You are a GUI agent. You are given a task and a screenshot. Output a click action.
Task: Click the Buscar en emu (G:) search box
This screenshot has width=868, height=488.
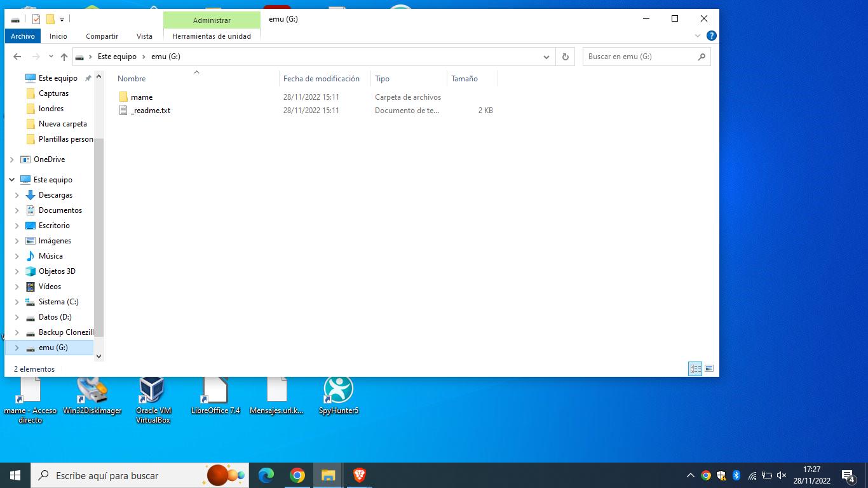[x=639, y=57]
